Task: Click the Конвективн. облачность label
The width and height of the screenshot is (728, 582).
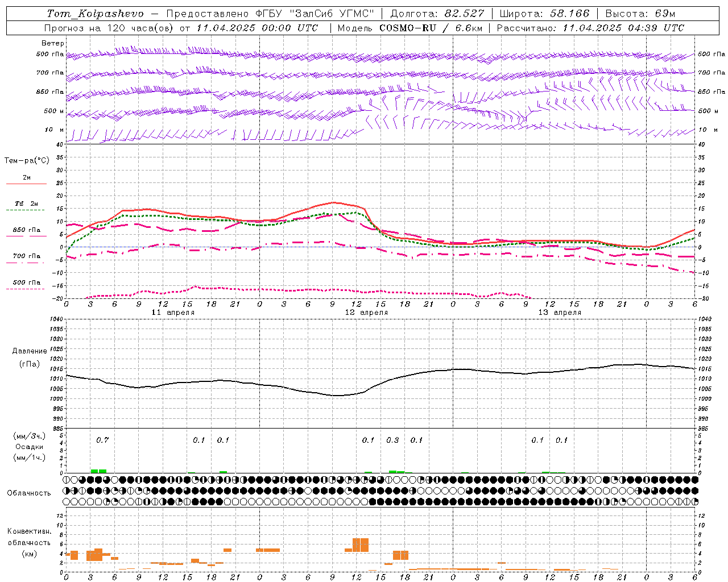Action: pos(29,537)
